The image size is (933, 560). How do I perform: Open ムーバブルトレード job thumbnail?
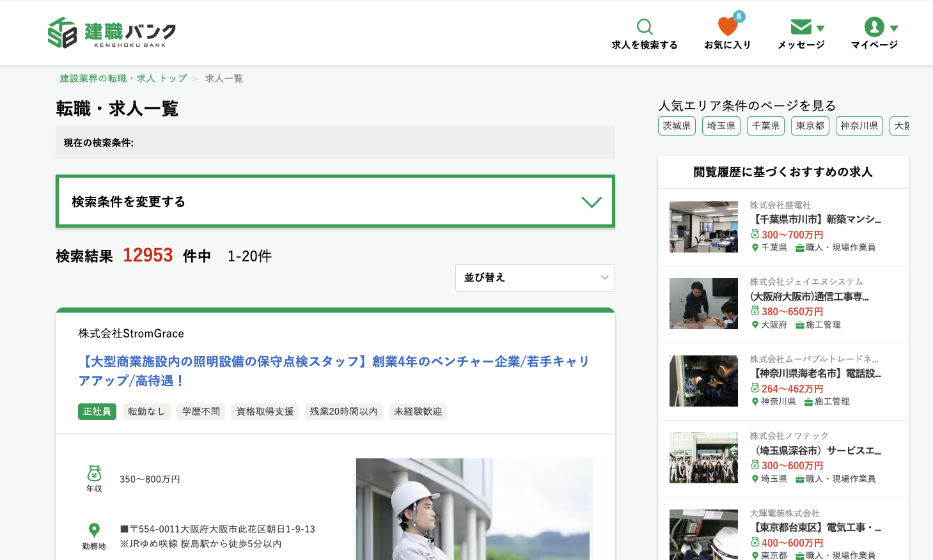(x=703, y=381)
